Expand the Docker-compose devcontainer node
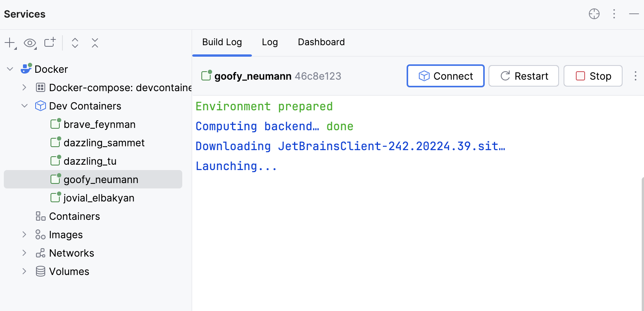Image resolution: width=644 pixels, height=311 pixels. 25,87
